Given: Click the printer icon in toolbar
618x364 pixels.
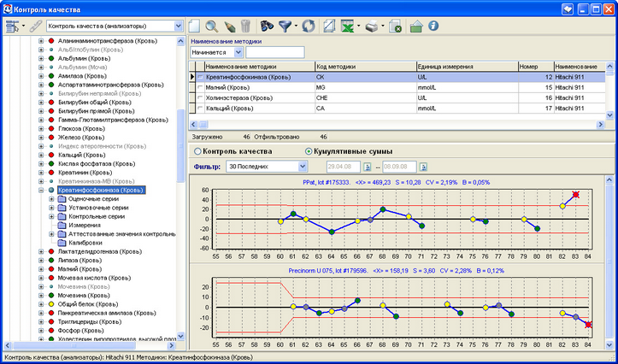Looking at the screenshot, I should [373, 26].
